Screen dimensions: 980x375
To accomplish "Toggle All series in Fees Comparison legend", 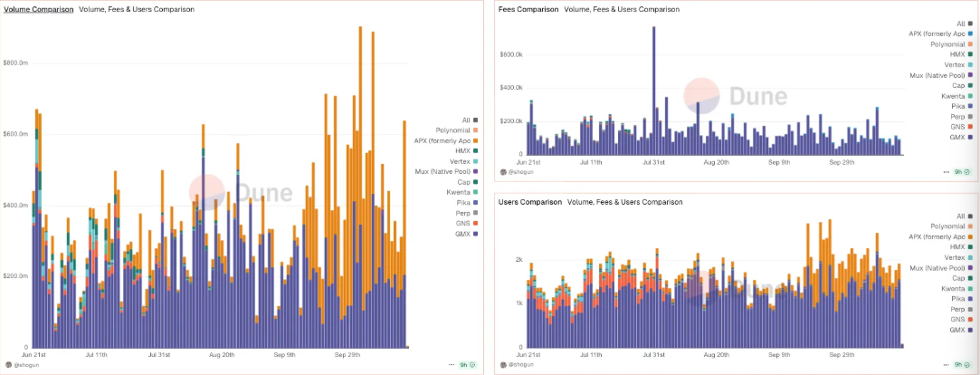I will coord(961,24).
